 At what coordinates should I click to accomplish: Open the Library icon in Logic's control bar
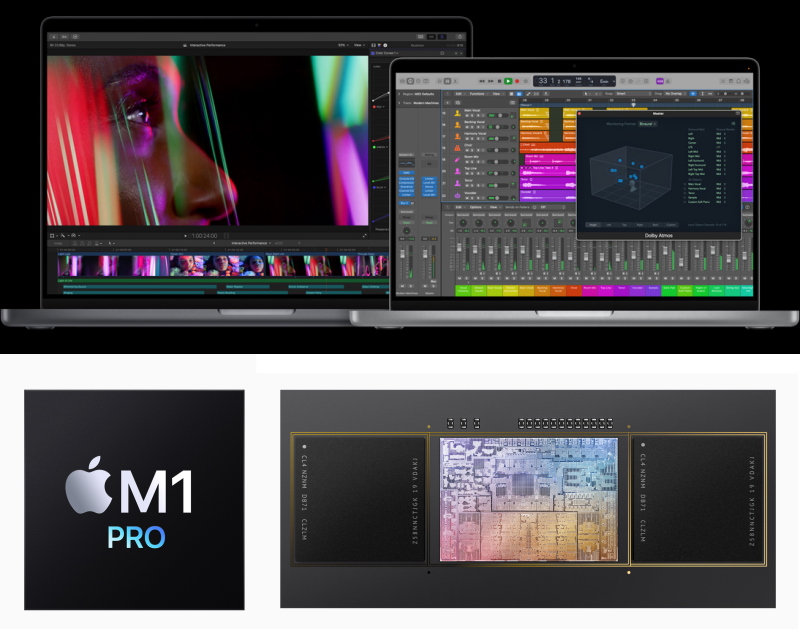click(x=403, y=81)
